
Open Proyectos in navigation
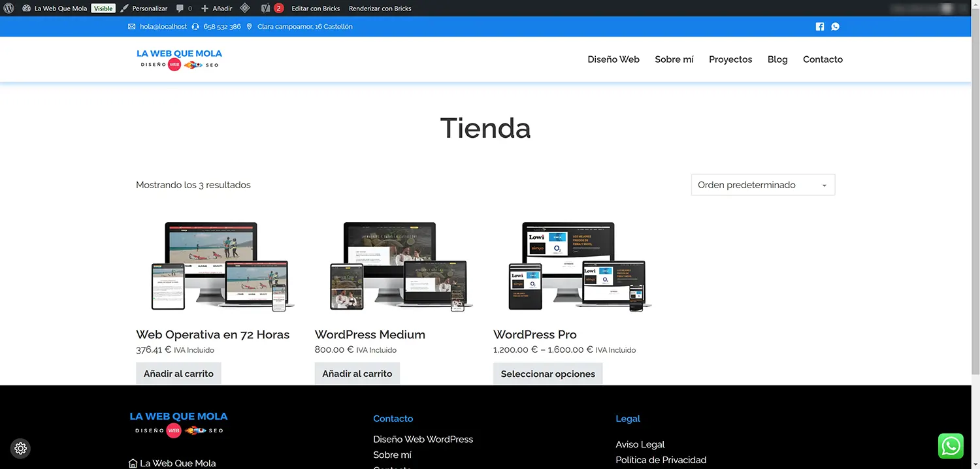click(x=730, y=59)
